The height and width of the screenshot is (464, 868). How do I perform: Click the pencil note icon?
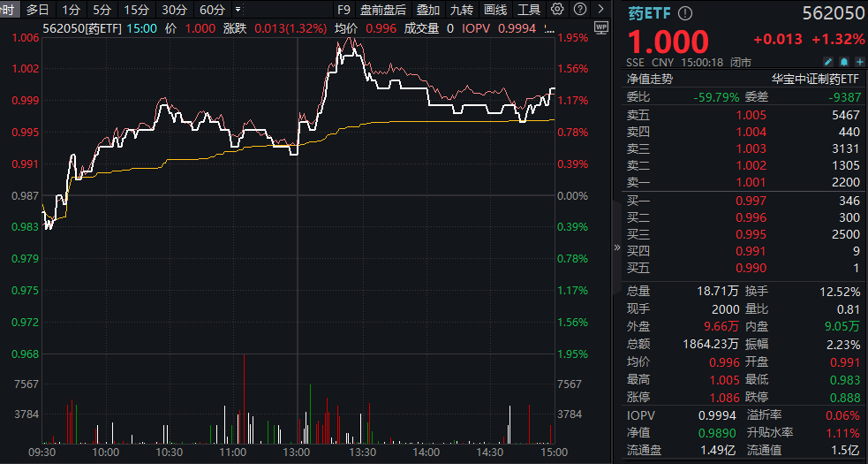coord(828,62)
